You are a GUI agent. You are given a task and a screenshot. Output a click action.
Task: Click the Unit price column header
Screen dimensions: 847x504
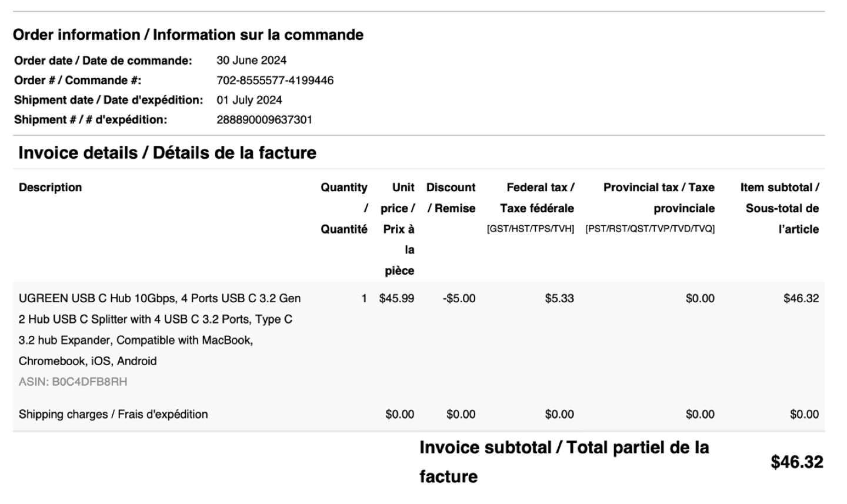[x=398, y=229]
